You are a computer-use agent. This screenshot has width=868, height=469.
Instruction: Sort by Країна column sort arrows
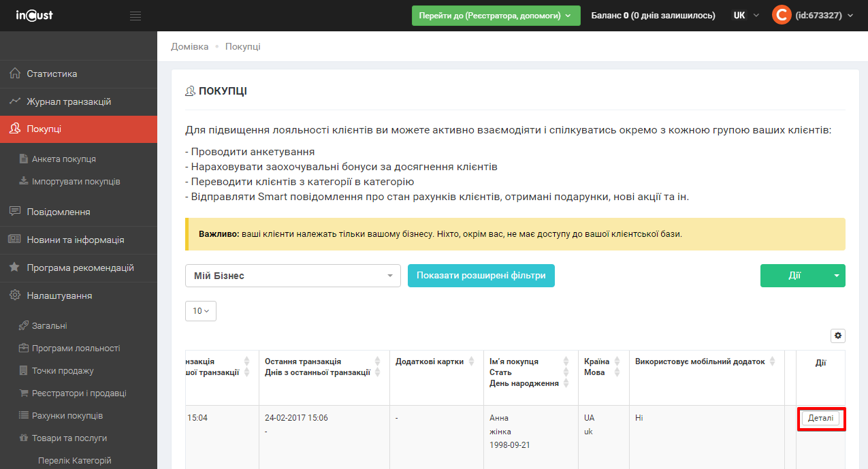tap(617, 367)
